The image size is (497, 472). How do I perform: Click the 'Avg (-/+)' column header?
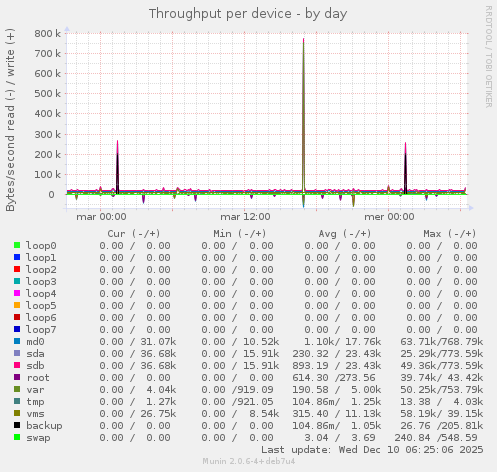(345, 234)
